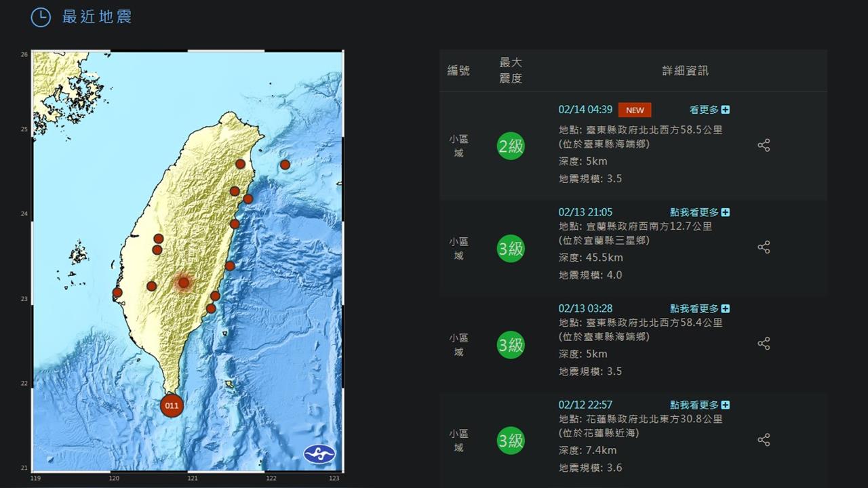
Task: Click the 最大震度 column header
Action: (x=511, y=70)
